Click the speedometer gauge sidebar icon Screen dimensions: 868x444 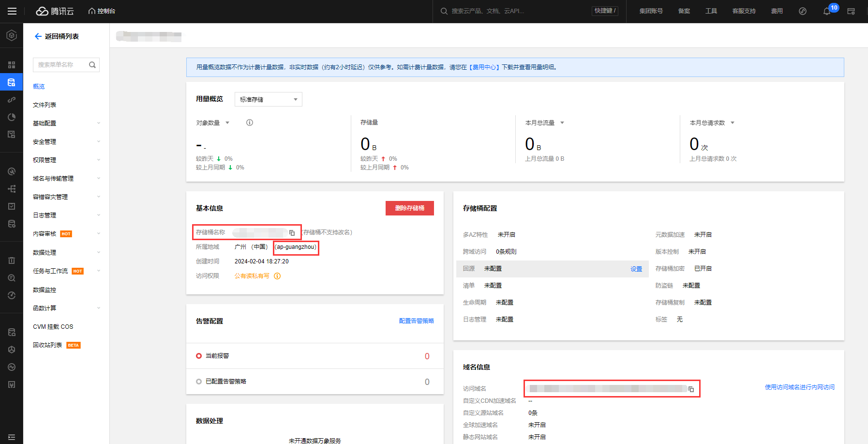12,295
